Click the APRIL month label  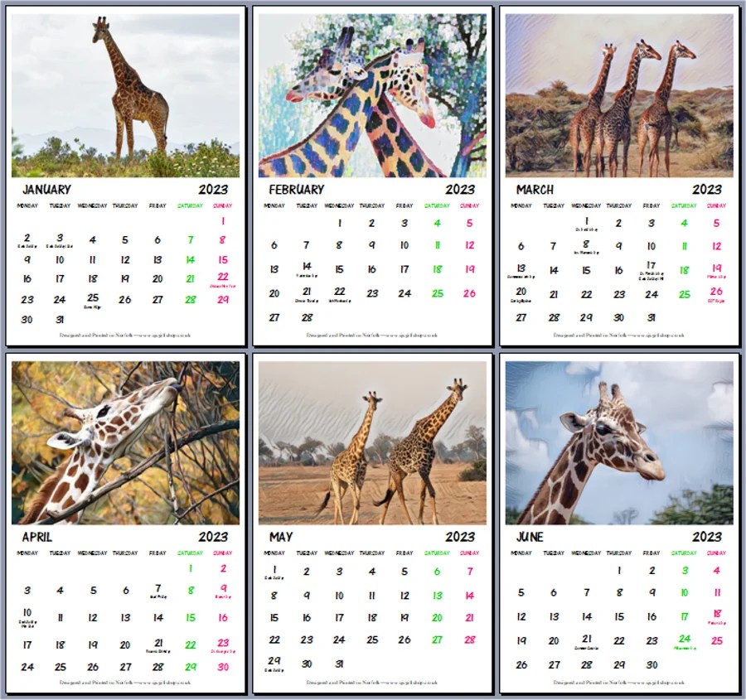37,537
